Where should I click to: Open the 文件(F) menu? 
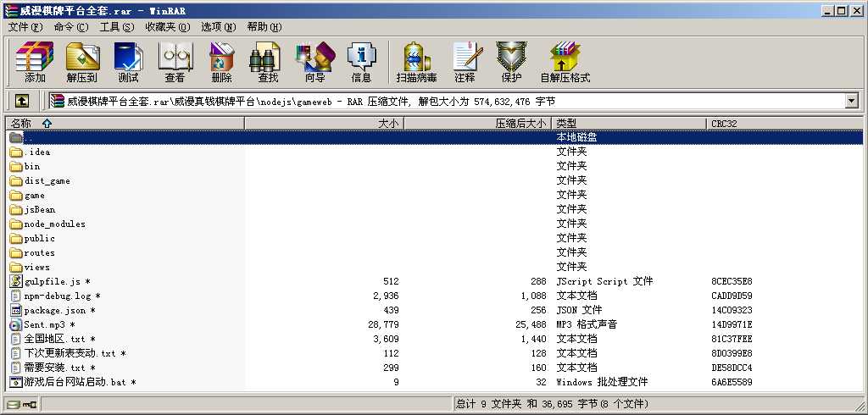[25, 26]
